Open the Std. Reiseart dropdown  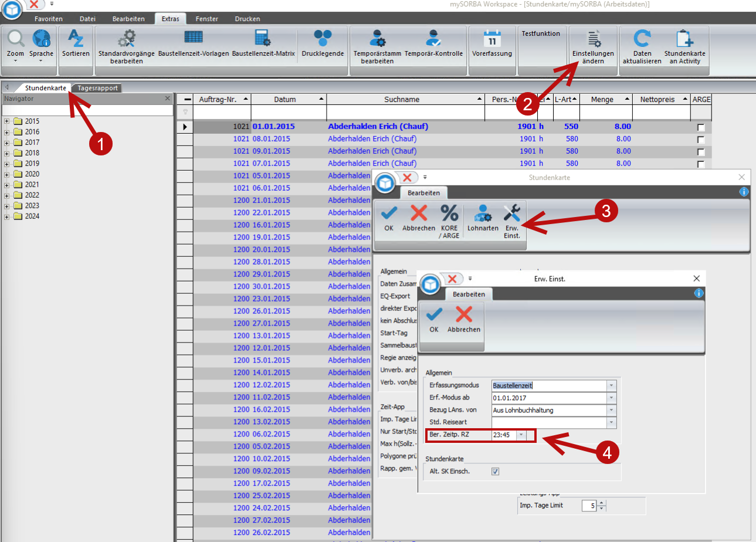[x=612, y=422]
